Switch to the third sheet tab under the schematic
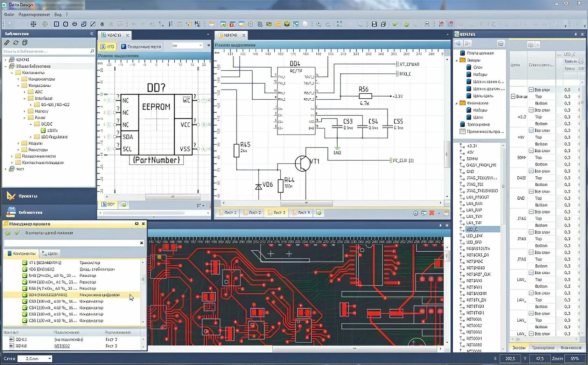Image resolution: width=588 pixels, height=365 pixels. tap(276, 213)
